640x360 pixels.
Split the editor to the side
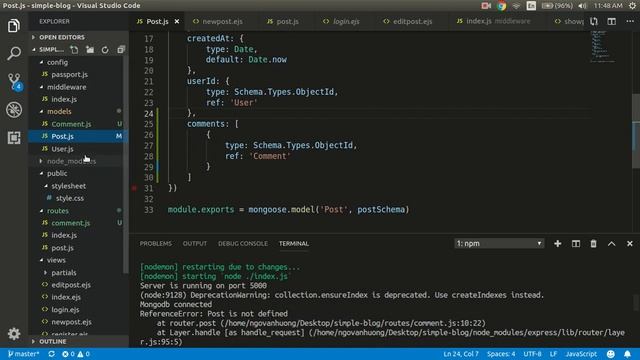tap(611, 21)
